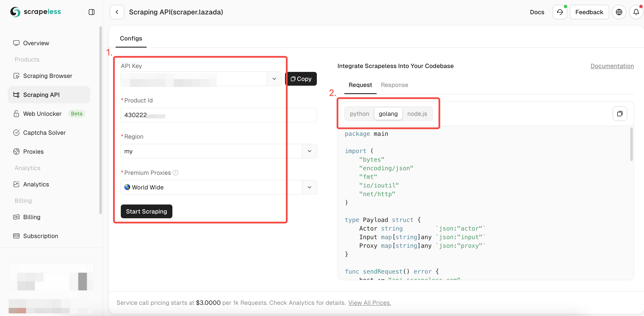The height and width of the screenshot is (316, 644).
Task: Open the Docs link
Action: [x=537, y=12]
